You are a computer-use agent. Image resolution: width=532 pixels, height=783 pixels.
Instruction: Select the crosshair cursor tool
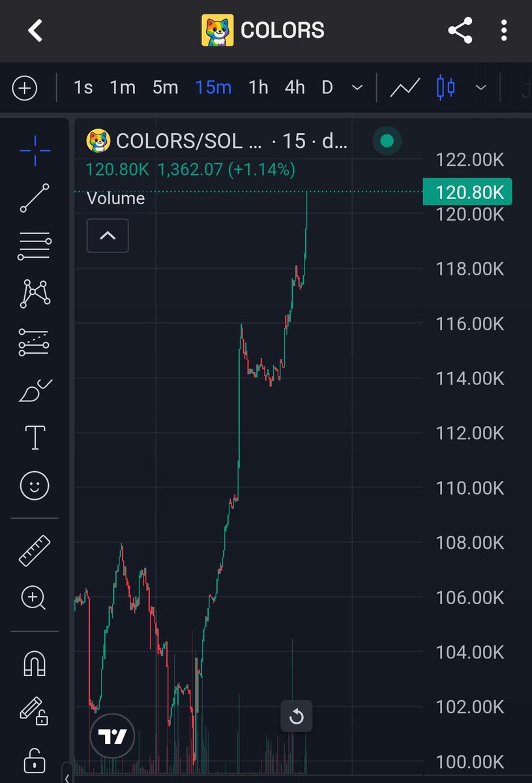coord(35,150)
